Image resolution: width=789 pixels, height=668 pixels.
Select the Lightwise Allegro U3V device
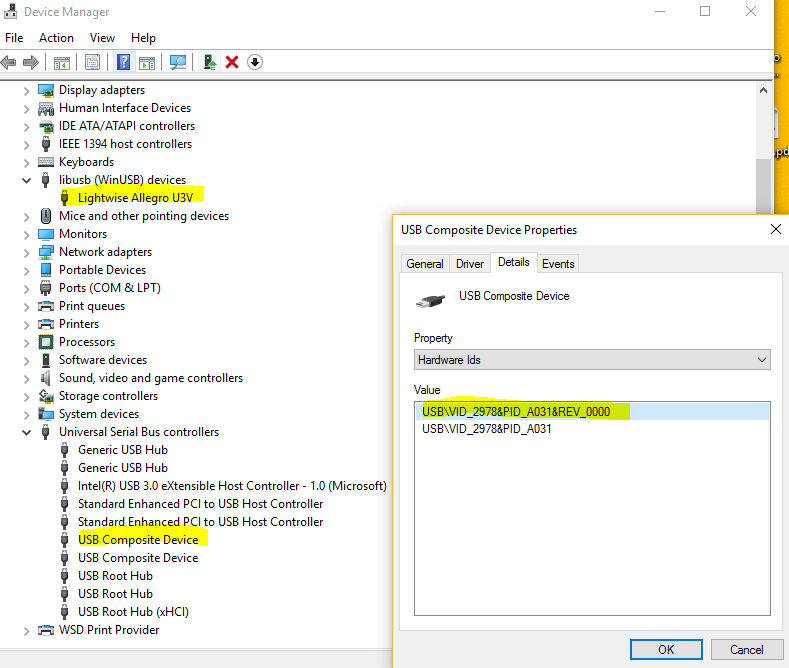pyautogui.click(x=135, y=198)
